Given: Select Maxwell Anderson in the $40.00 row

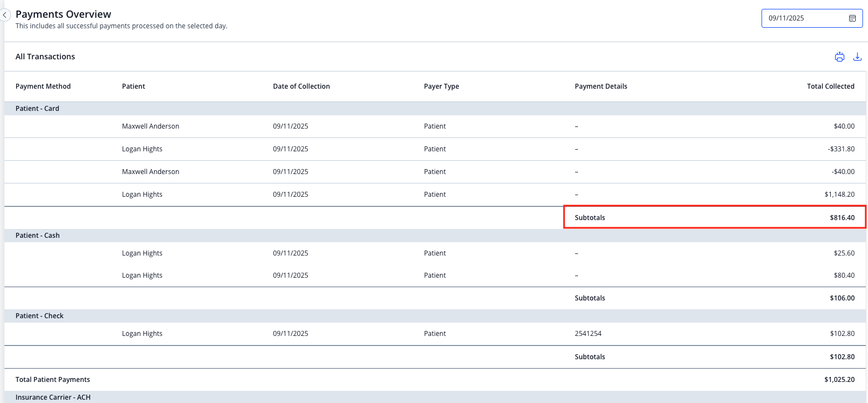Looking at the screenshot, I should point(151,126).
